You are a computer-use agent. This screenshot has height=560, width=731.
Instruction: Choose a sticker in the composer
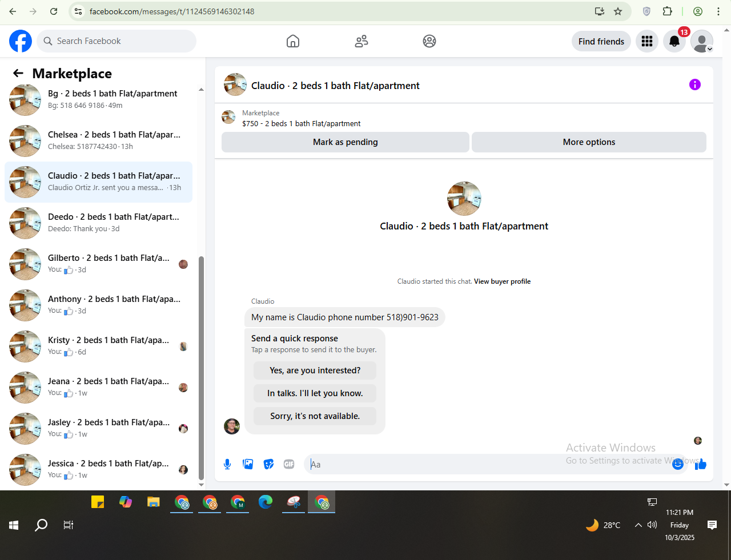click(268, 464)
